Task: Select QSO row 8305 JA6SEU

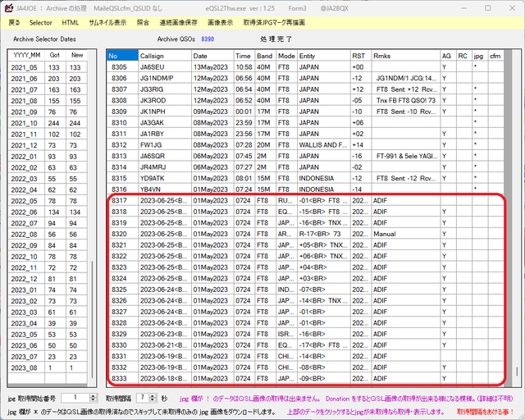Action: click(305, 67)
